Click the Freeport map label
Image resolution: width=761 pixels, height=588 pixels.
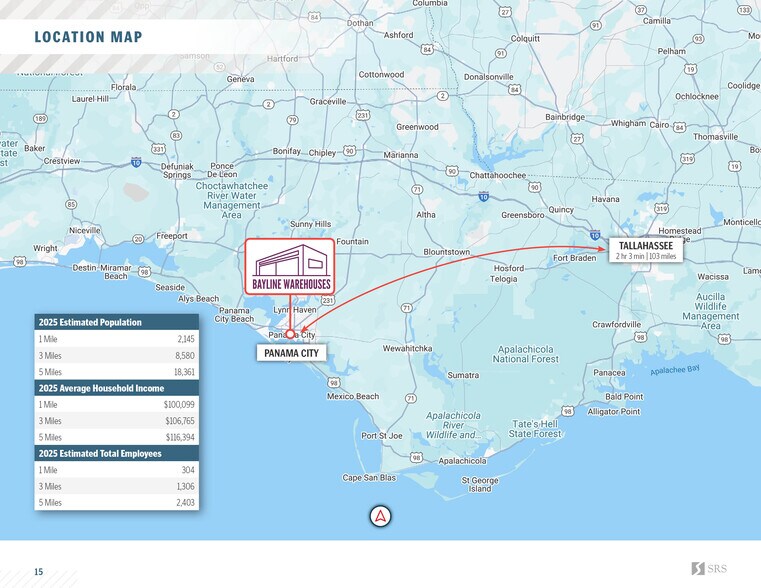click(x=172, y=236)
